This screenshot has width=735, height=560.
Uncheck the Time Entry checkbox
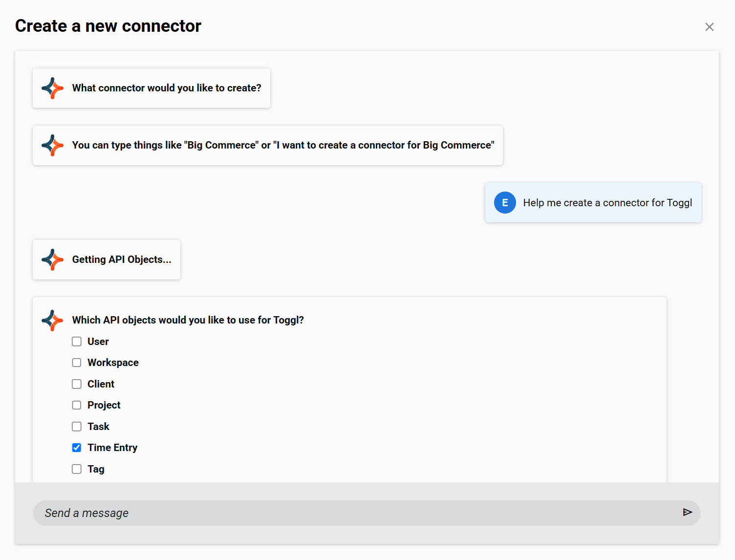point(77,447)
